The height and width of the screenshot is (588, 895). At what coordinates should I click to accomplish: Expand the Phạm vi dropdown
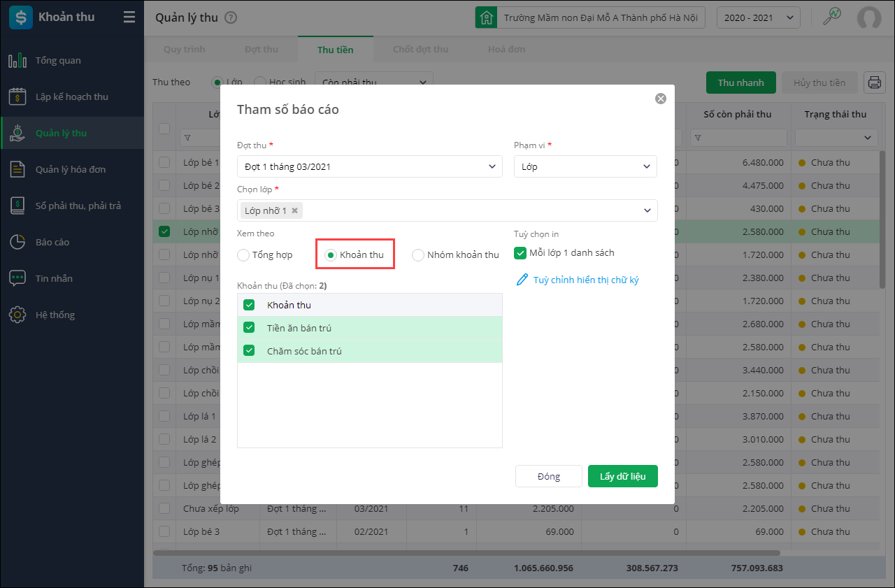click(x=585, y=167)
